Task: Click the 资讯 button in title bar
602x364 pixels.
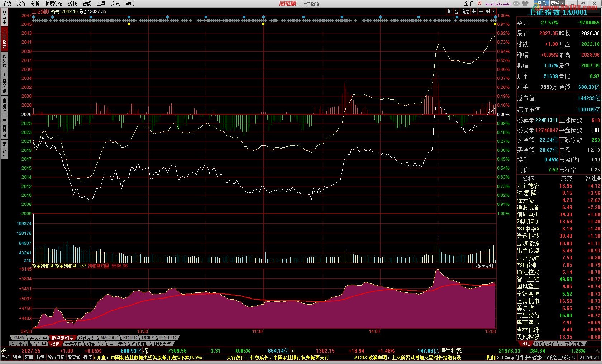Action: pos(541,4)
